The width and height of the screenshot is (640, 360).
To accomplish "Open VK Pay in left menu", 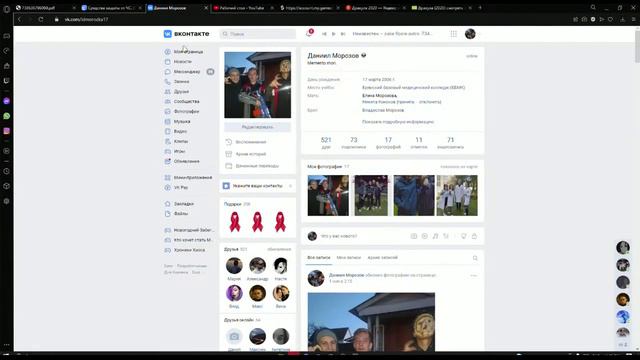I will coord(181,188).
